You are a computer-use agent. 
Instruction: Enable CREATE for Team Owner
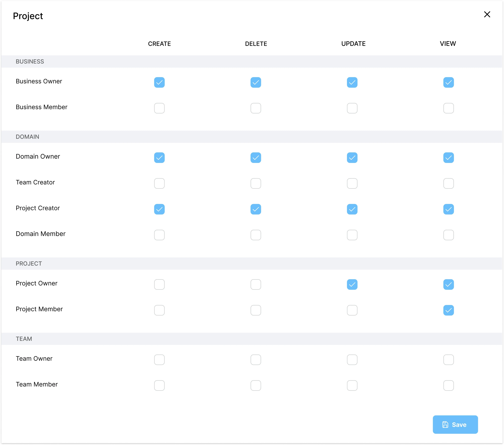159,360
